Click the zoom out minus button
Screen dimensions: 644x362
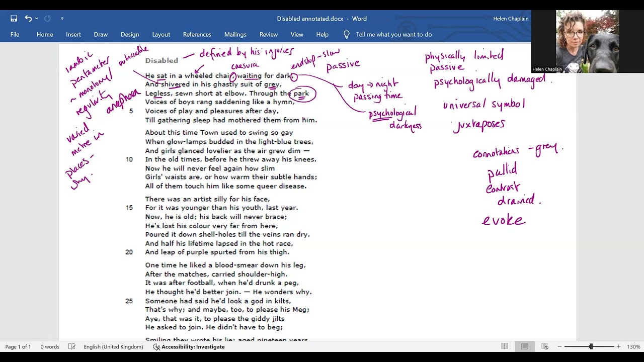pyautogui.click(x=559, y=347)
